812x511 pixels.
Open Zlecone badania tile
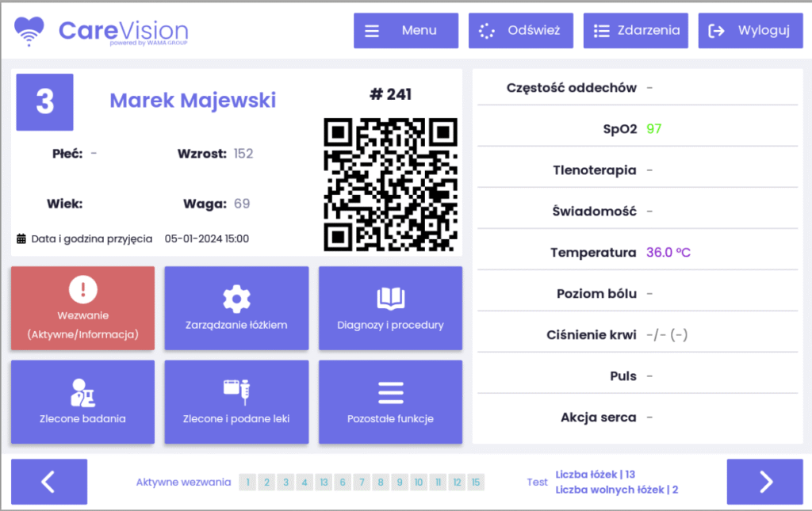(x=82, y=402)
